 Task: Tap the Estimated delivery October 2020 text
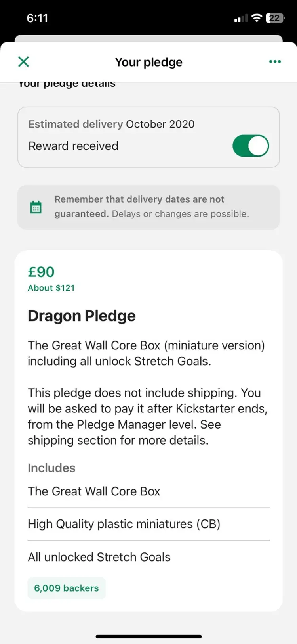tap(111, 124)
